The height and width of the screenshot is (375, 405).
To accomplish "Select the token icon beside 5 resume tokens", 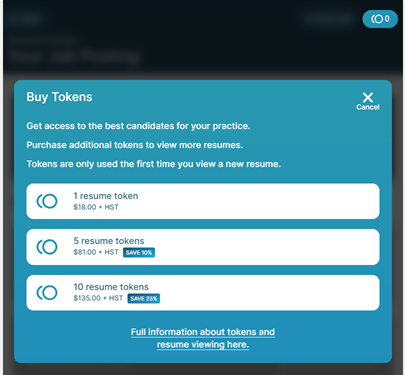I will (47, 247).
